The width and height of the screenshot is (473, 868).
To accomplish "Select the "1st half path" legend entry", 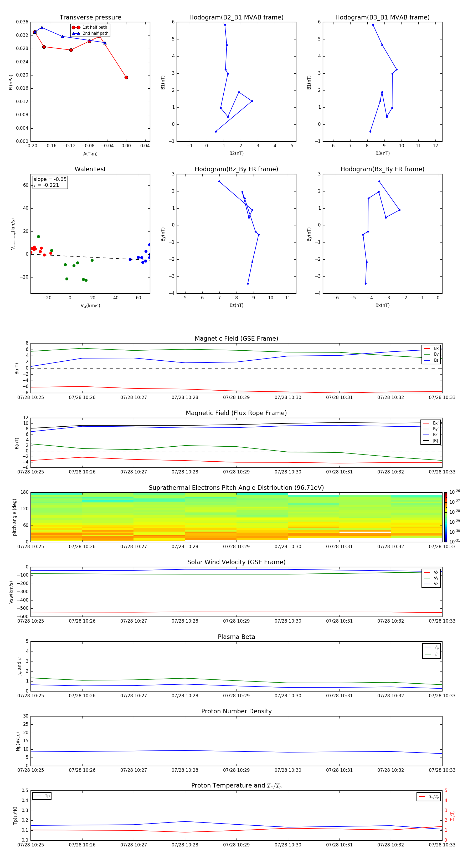I will (90, 27).
